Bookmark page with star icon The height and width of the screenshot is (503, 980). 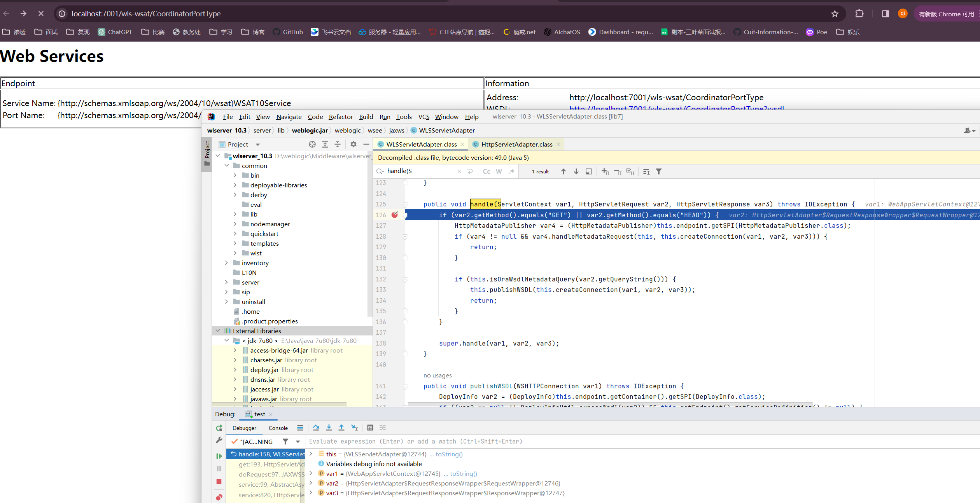835,14
